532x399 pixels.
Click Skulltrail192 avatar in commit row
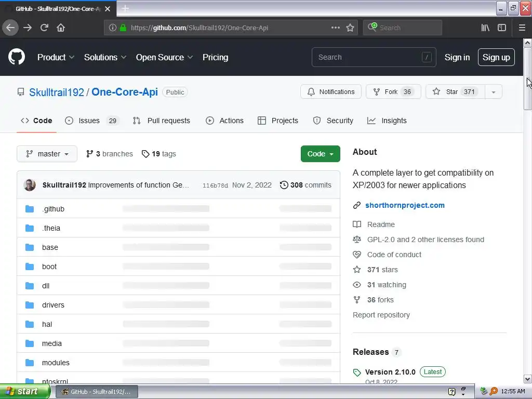30,185
